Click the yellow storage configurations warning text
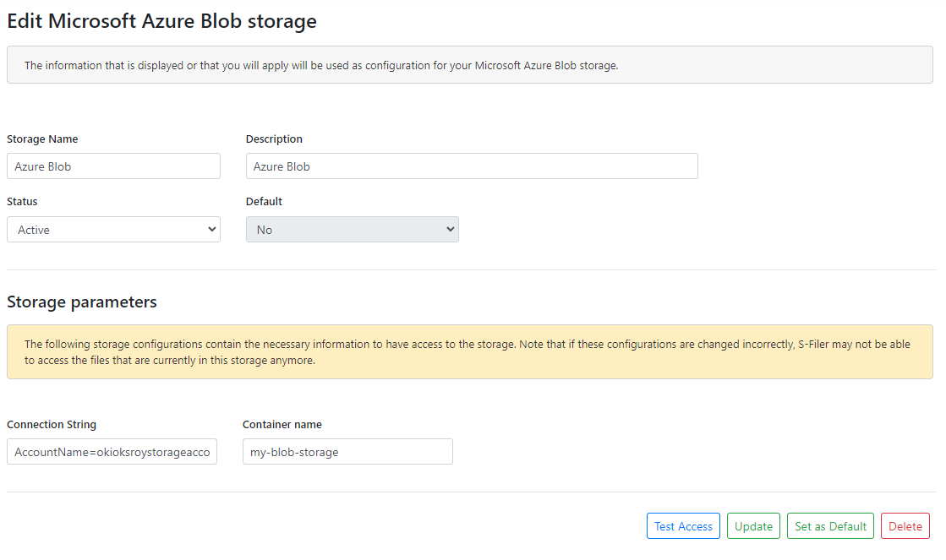 tap(467, 352)
